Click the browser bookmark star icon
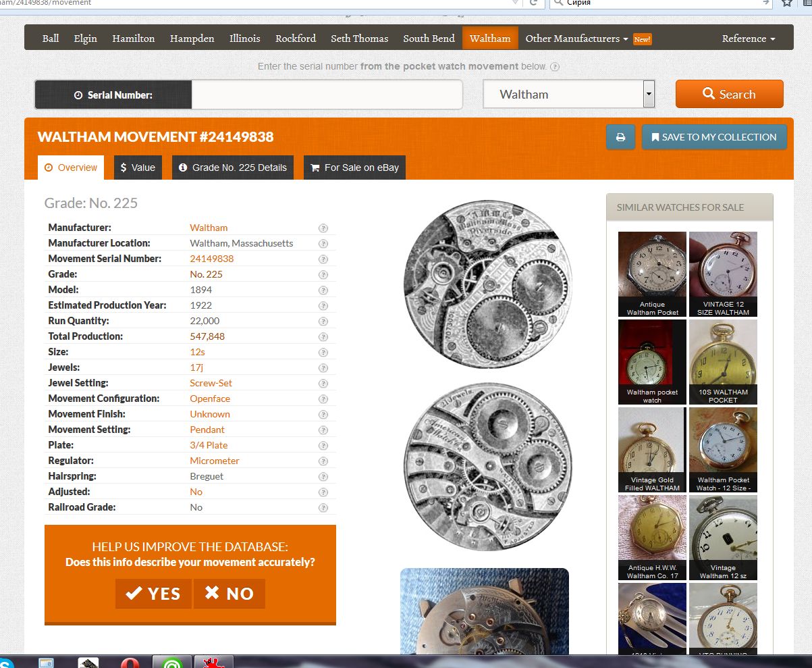This screenshot has height=668, width=812. coord(787,3)
